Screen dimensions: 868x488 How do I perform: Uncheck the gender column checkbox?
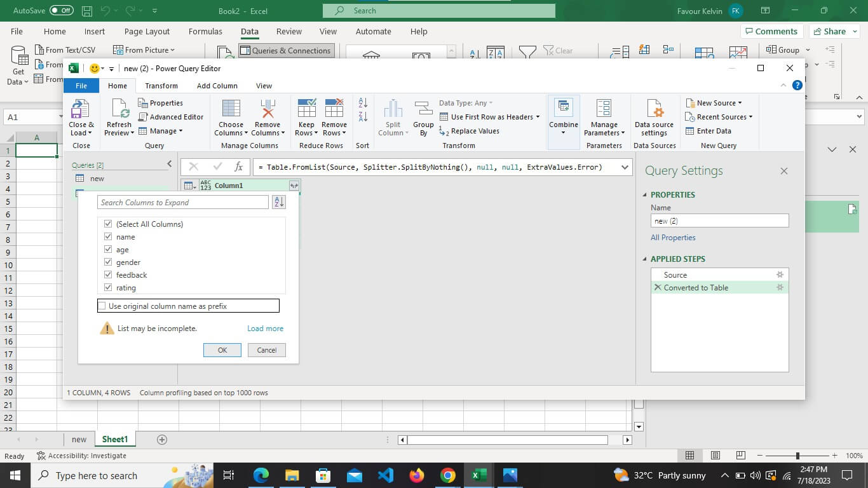108,262
